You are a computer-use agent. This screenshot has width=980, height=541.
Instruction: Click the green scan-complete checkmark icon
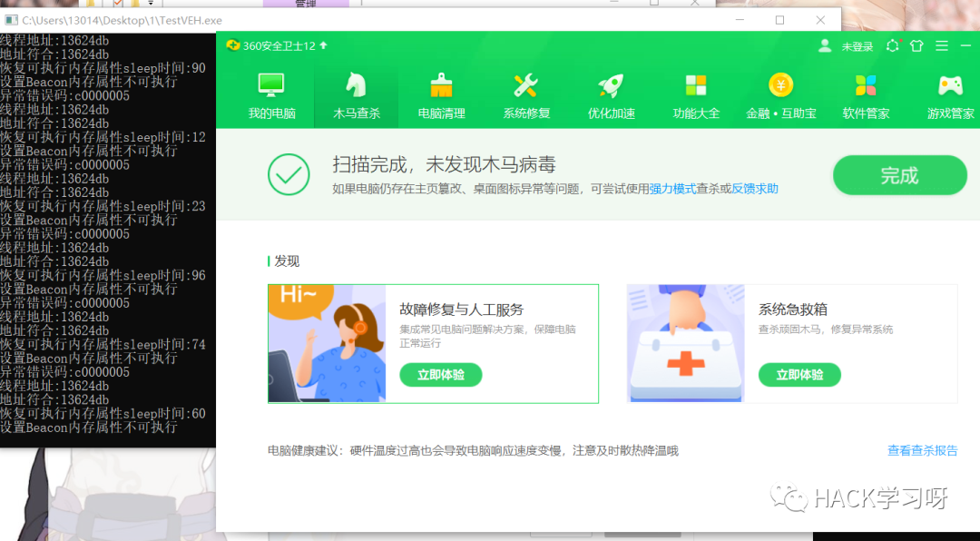tap(289, 174)
